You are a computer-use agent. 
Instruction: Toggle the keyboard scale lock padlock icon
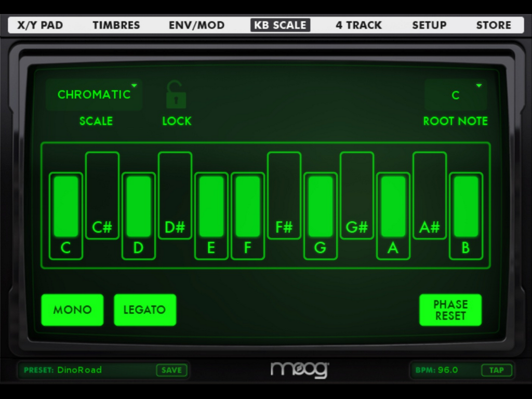coord(176,95)
